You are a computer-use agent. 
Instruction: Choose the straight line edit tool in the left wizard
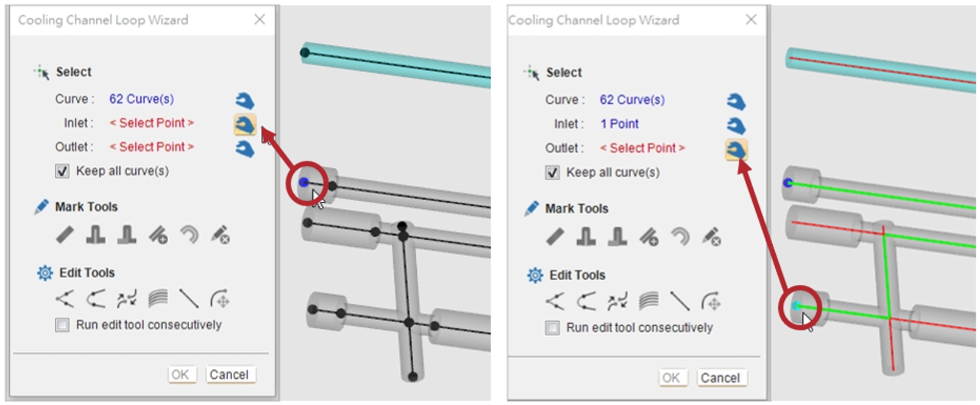click(189, 299)
